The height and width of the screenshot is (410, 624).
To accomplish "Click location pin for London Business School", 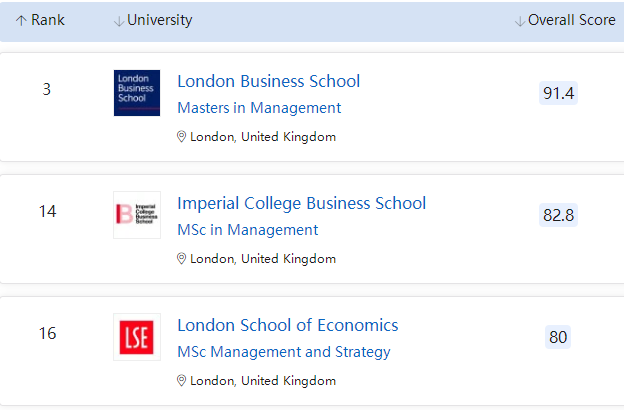I will (182, 137).
